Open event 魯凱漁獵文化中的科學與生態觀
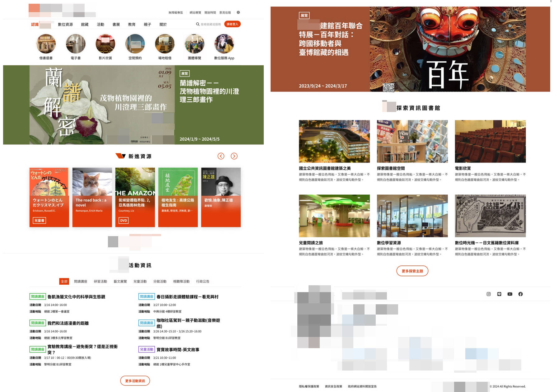This screenshot has height=392, width=553. click(x=76, y=297)
